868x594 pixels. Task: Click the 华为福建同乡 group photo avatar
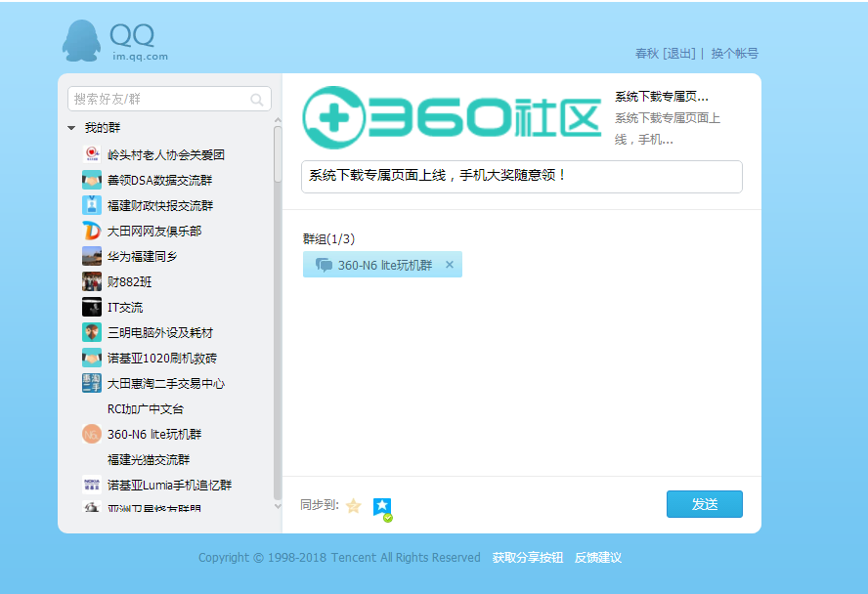(92, 256)
